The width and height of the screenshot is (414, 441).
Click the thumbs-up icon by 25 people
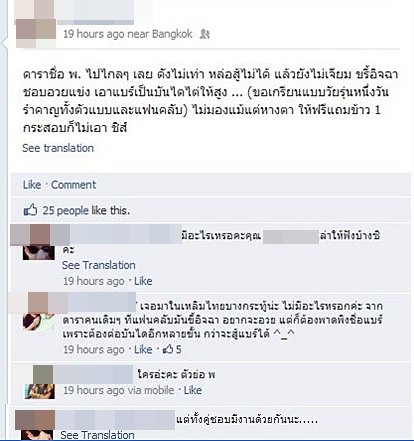point(30,210)
